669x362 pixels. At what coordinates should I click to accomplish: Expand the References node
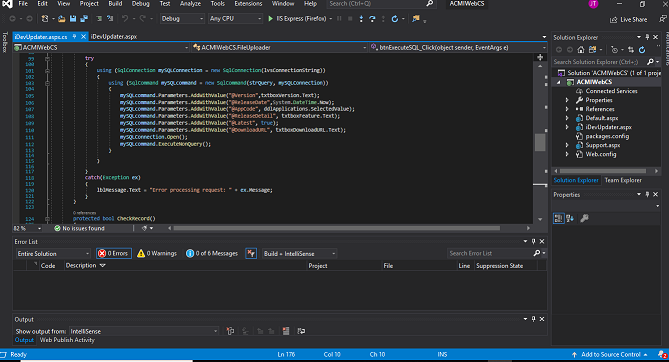click(567, 109)
